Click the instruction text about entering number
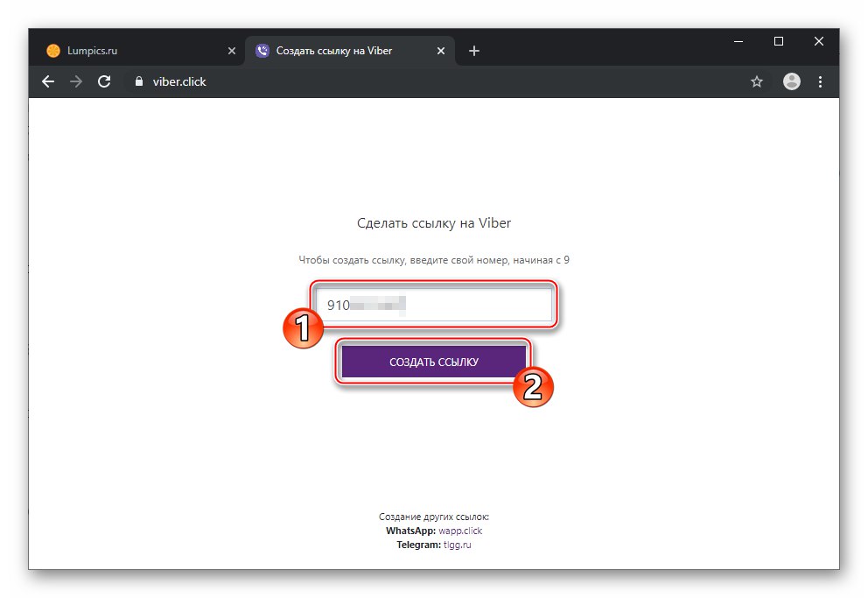 (x=434, y=260)
